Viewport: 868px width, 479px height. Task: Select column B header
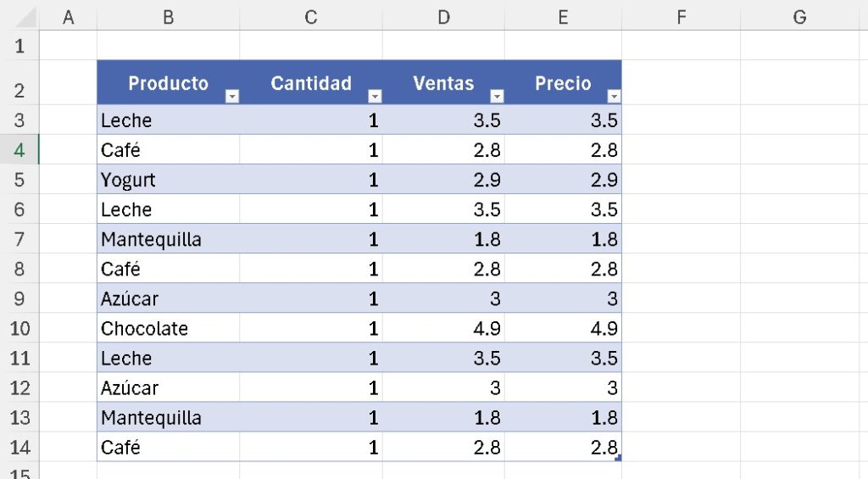point(168,17)
